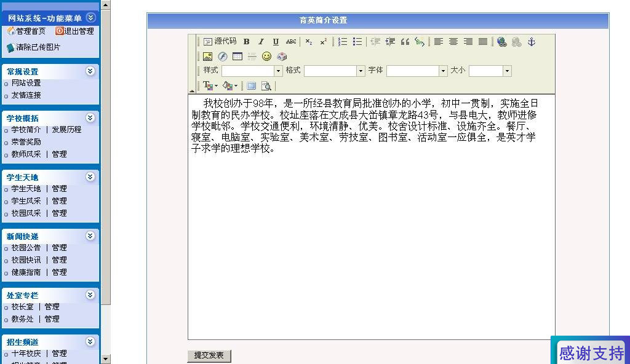Insert a table
630x364 pixels.
click(x=237, y=56)
